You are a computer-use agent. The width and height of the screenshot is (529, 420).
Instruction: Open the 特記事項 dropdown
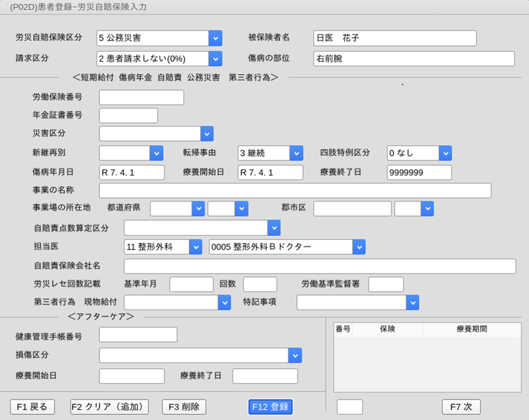(412, 303)
